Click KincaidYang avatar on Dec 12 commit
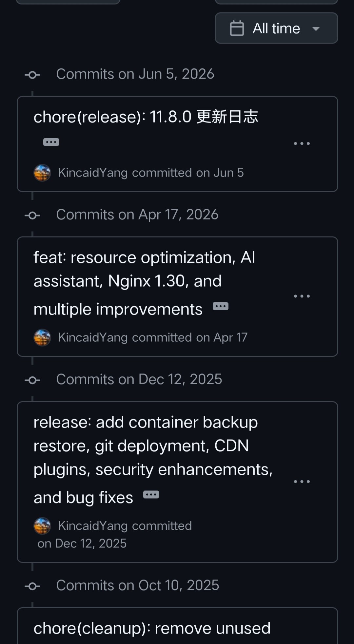 coord(42,526)
